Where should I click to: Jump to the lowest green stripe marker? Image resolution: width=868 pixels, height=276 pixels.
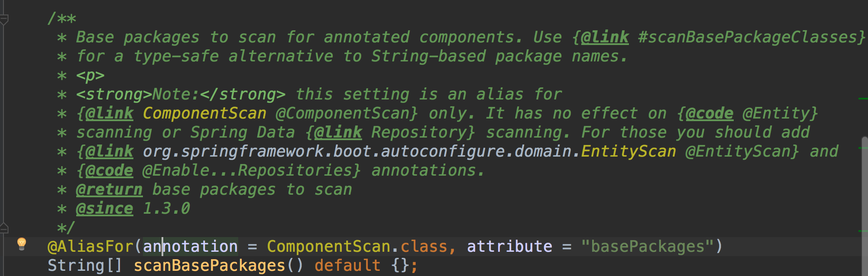click(863, 231)
